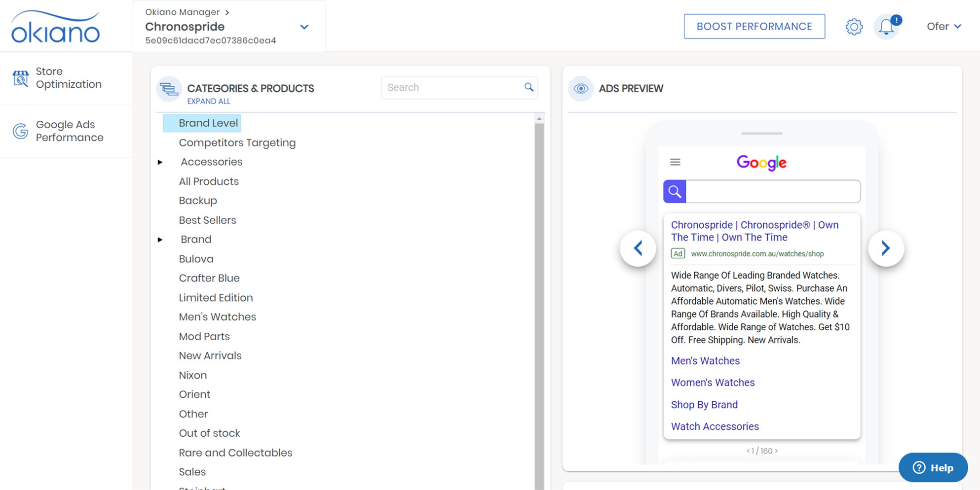Image resolution: width=980 pixels, height=490 pixels.
Task: Click the 1 / 160 ad counter
Action: tap(762, 451)
